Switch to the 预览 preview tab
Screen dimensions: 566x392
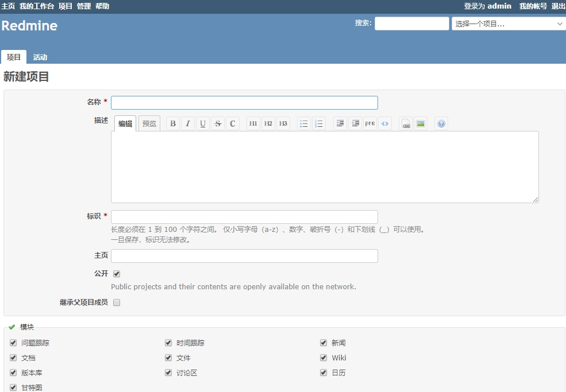tap(149, 123)
